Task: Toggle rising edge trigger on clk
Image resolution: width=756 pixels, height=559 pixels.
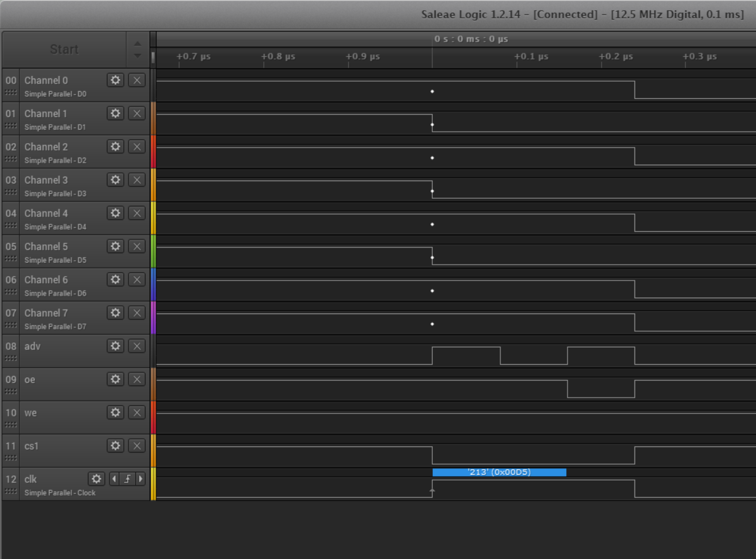Action: click(127, 479)
